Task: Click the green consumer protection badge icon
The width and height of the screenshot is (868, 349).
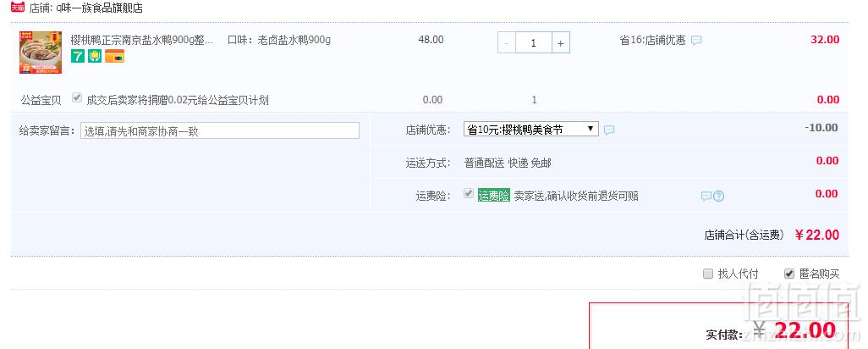Action: point(95,56)
